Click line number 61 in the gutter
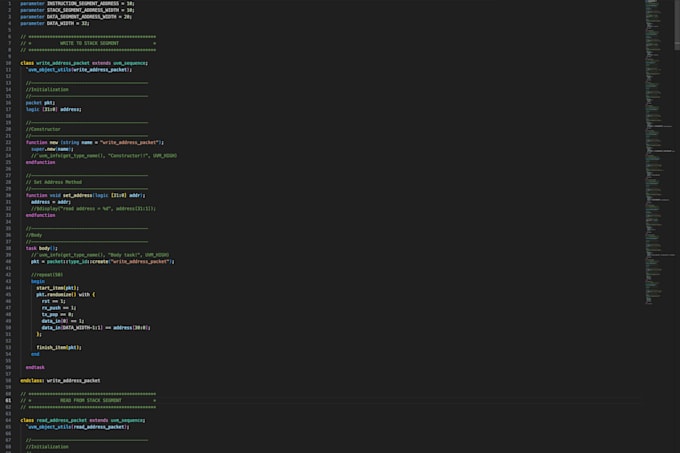 8,401
